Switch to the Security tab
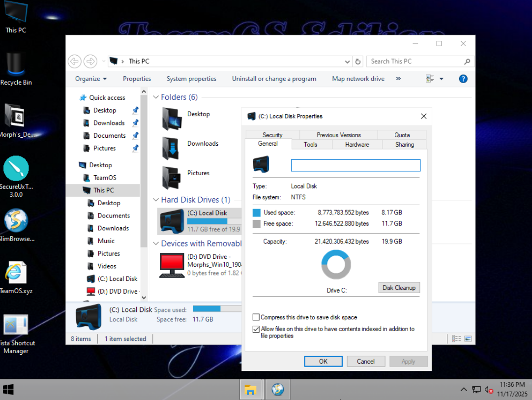 point(272,135)
